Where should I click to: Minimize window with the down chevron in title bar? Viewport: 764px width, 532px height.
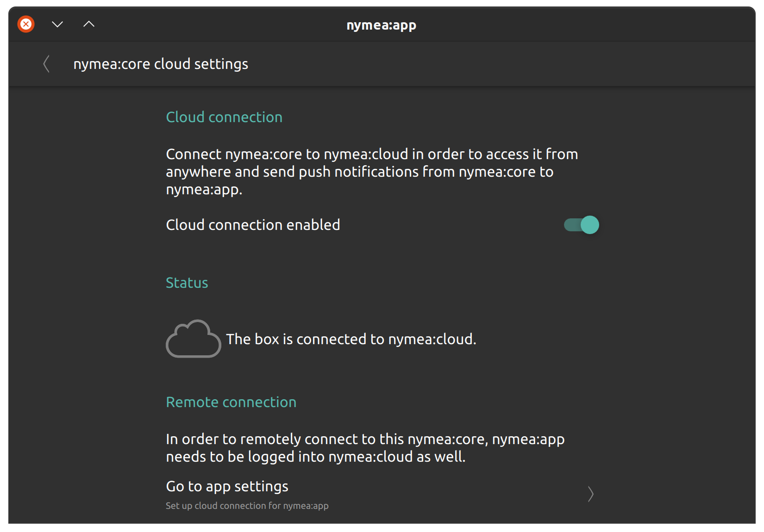57,24
